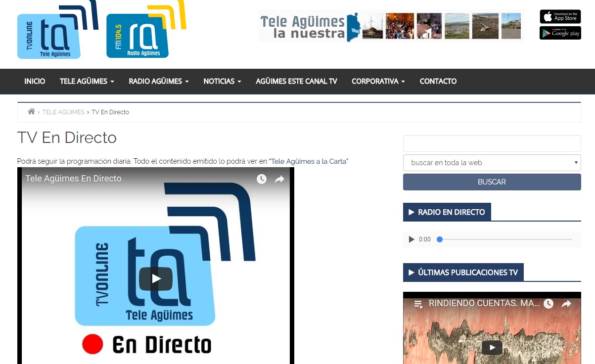Expand the CORPORATIVA menu
This screenshot has width=595, height=364.
(x=378, y=81)
